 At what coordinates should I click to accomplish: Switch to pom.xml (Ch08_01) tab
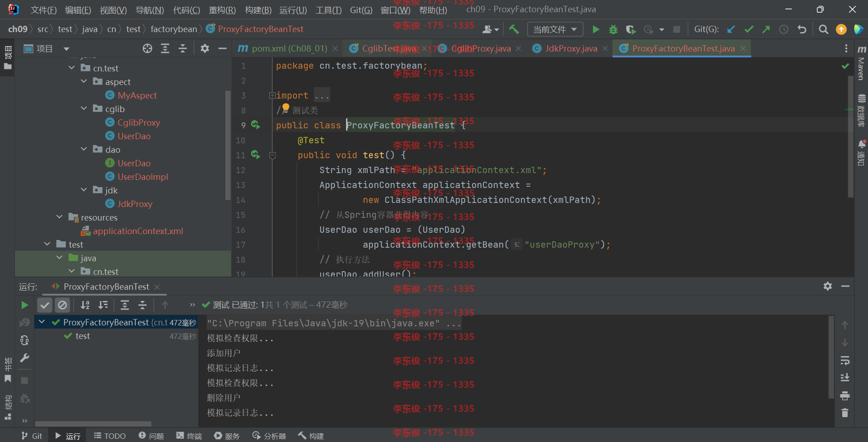289,48
